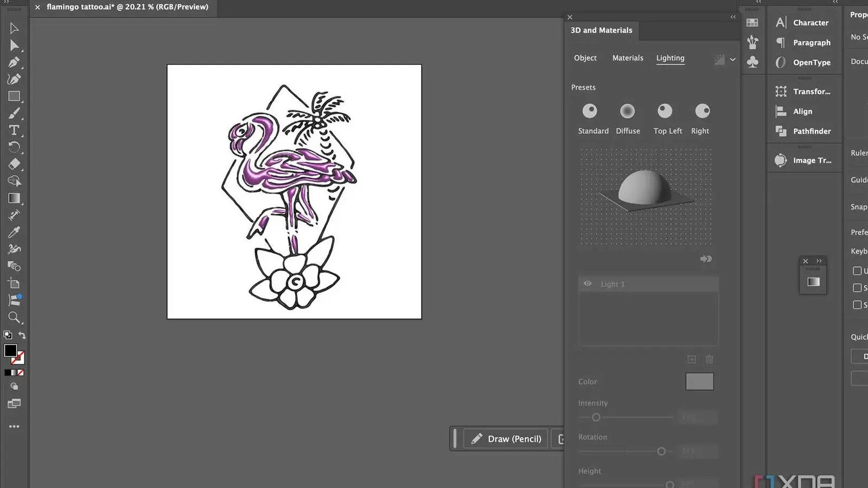Viewport: 868px width, 488px height.
Task: Select the Zoom tool magnifier
Action: 14,317
